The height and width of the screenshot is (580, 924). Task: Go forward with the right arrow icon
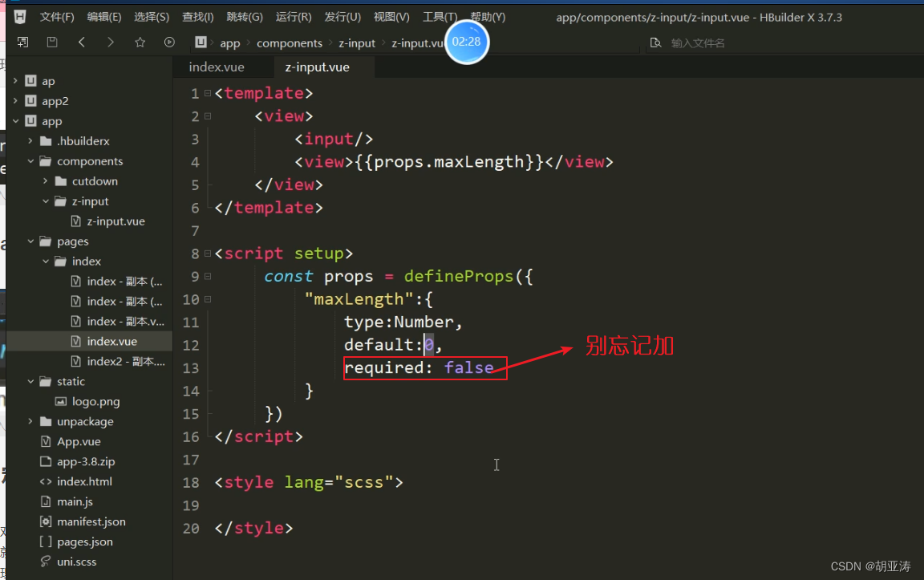coord(111,42)
